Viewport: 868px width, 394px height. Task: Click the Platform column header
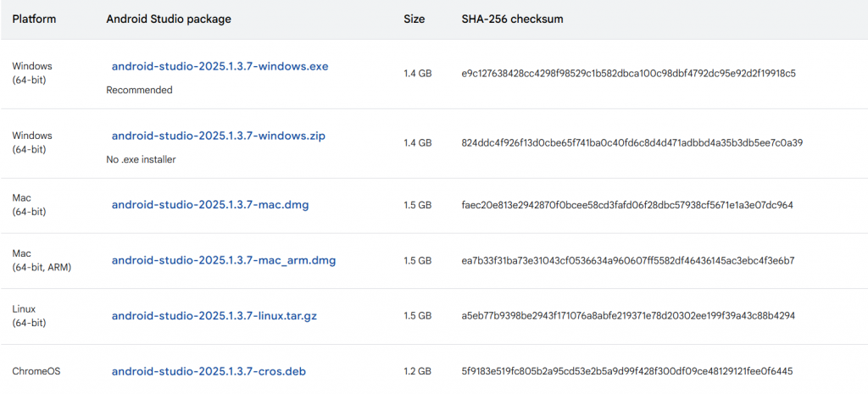click(x=34, y=19)
